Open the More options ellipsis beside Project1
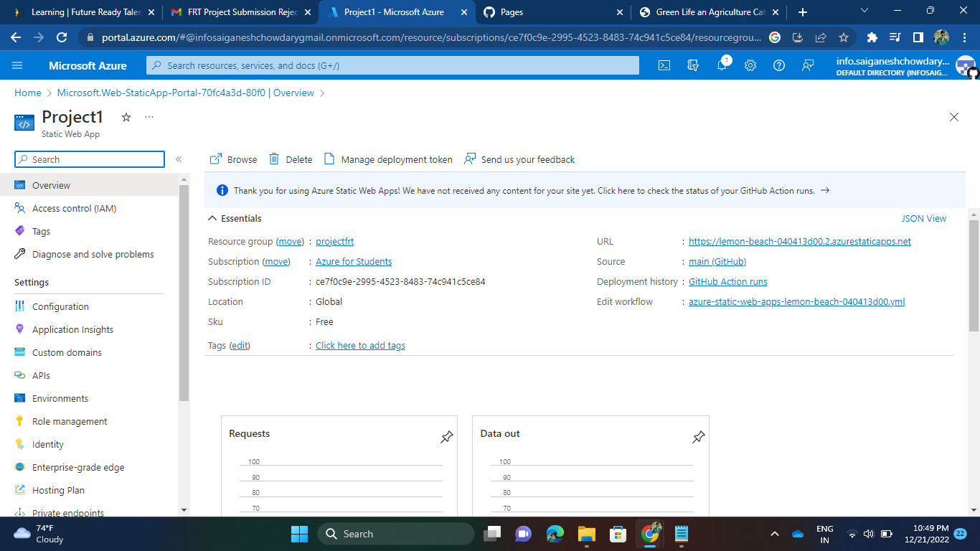 coord(149,117)
